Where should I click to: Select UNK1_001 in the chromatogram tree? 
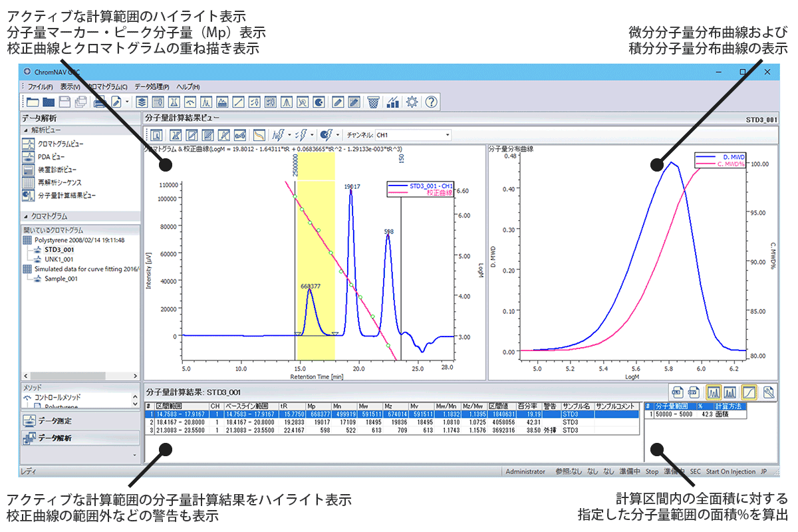coord(59,259)
